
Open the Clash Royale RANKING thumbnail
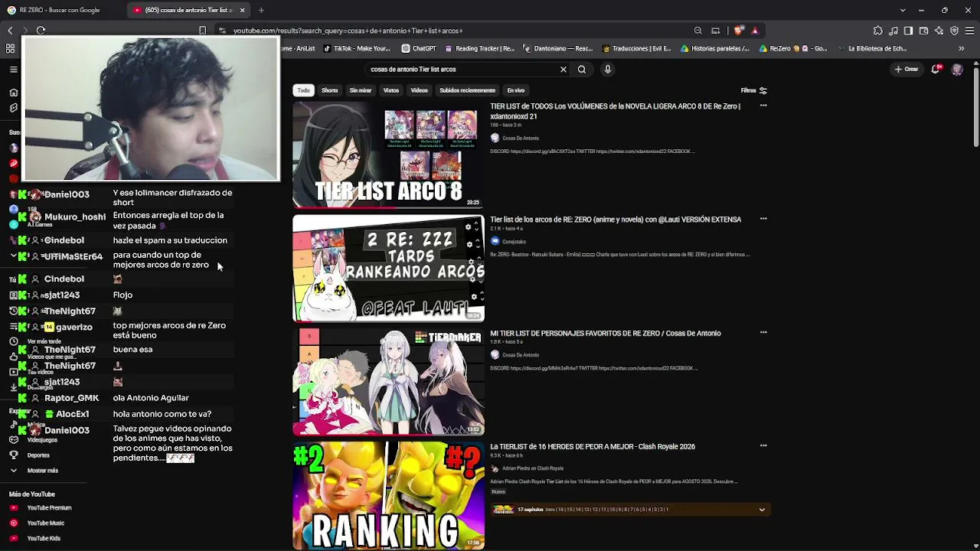(x=388, y=495)
